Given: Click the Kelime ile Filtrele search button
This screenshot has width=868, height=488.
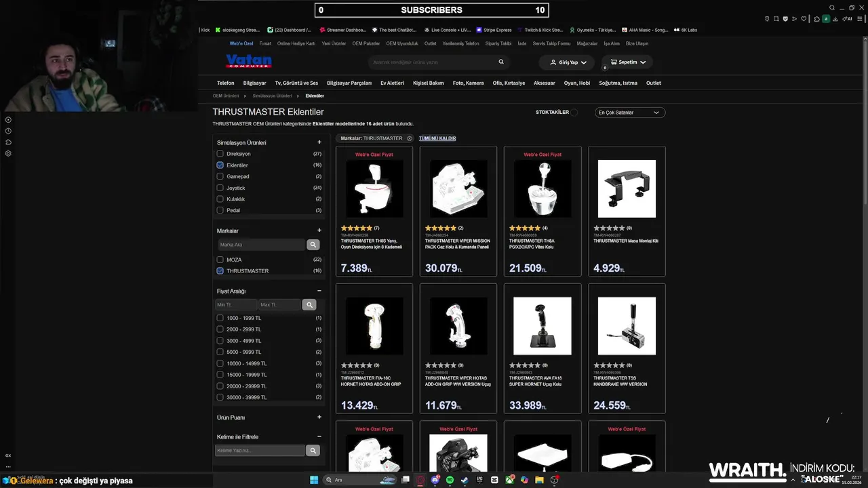Looking at the screenshot, I should 313,451.
